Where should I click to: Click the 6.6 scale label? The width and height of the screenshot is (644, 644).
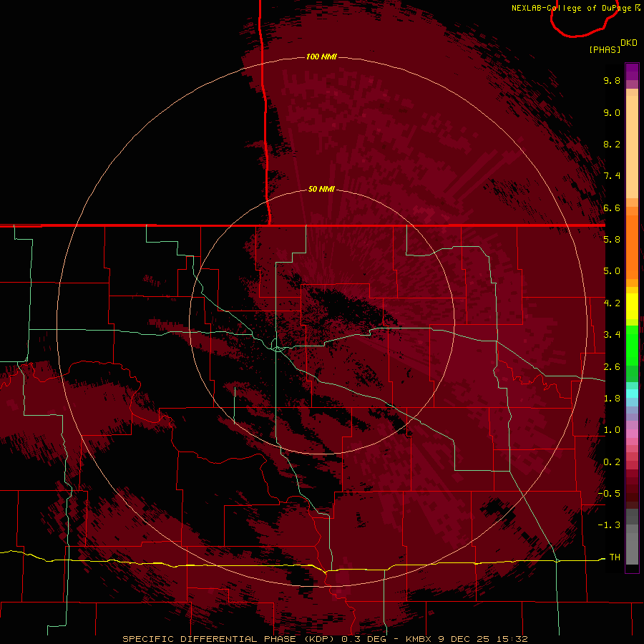(x=612, y=208)
